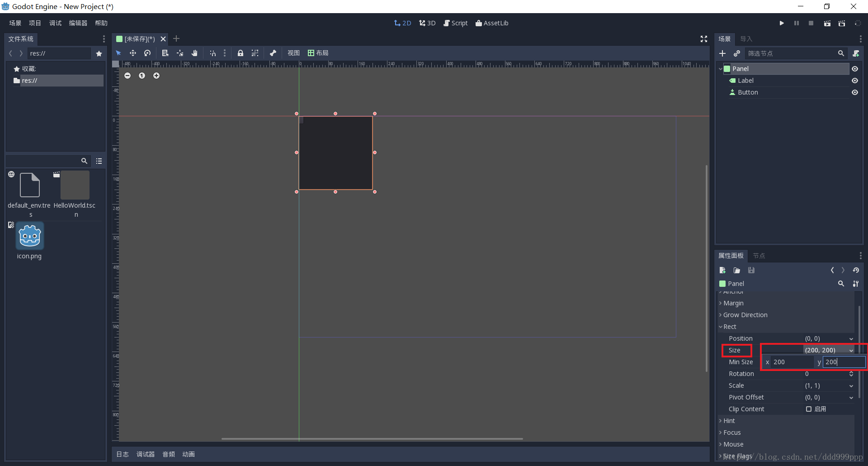The width and height of the screenshot is (868, 466).
Task: Zoom in the viewport
Action: pos(156,76)
